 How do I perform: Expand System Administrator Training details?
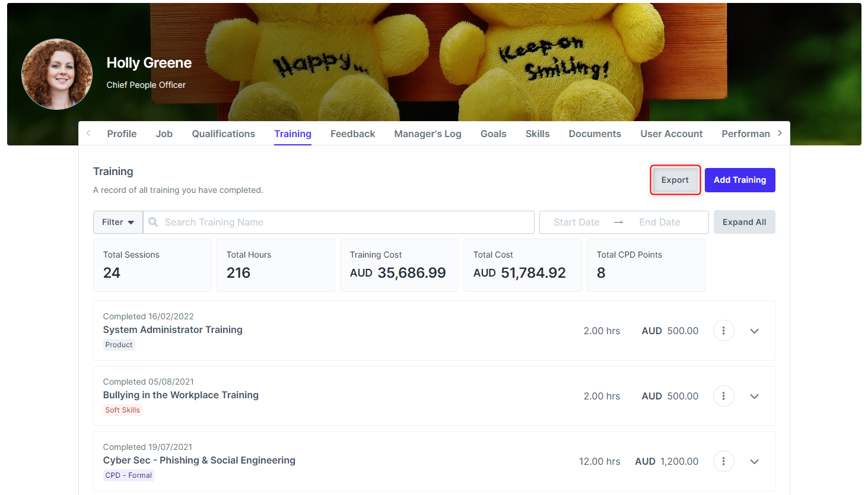coord(754,331)
